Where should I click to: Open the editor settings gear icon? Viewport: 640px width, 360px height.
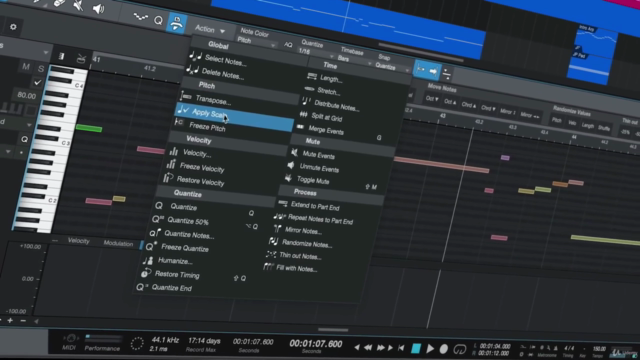point(13,27)
